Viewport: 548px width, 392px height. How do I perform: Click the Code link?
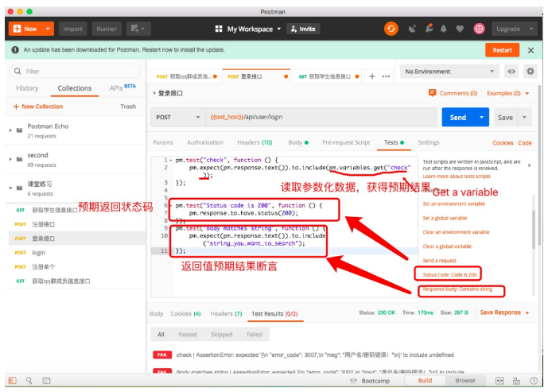coord(525,143)
